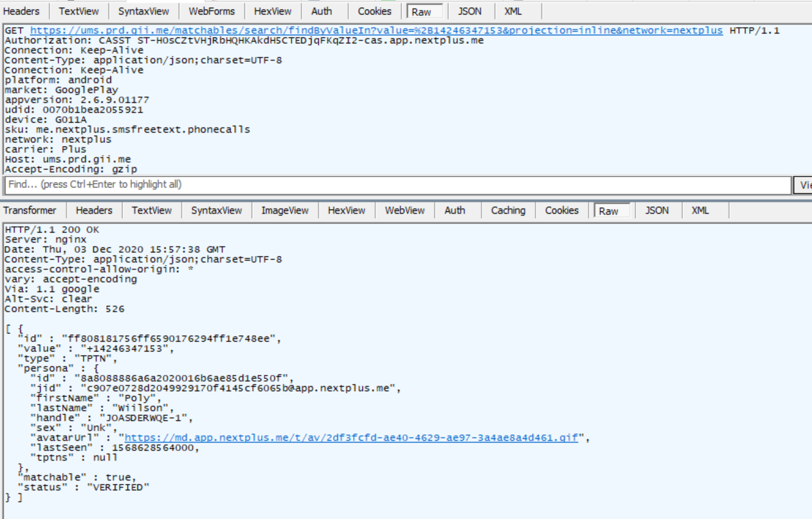View the response Cookies tab
This screenshot has height=519, width=812.
(562, 210)
